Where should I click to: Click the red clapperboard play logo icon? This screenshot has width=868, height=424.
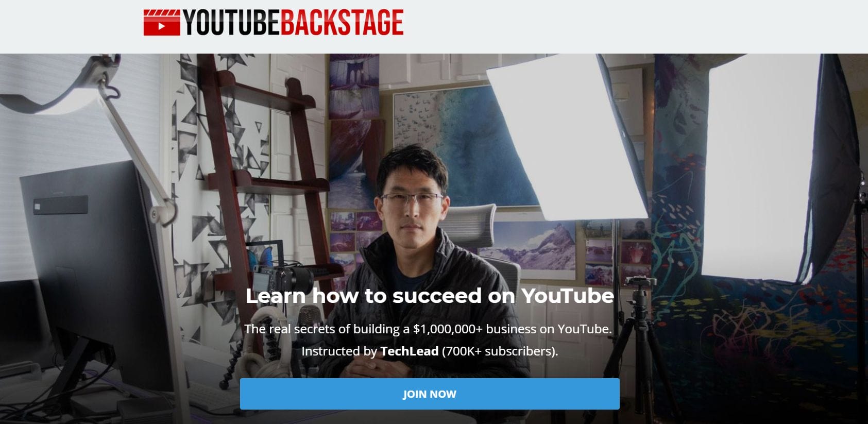pyautogui.click(x=162, y=23)
